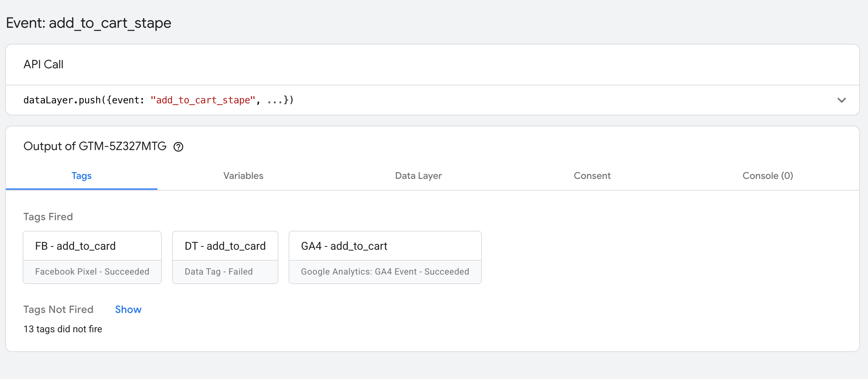Image resolution: width=868 pixels, height=379 pixels.
Task: Select the Consent tab
Action: pyautogui.click(x=592, y=176)
